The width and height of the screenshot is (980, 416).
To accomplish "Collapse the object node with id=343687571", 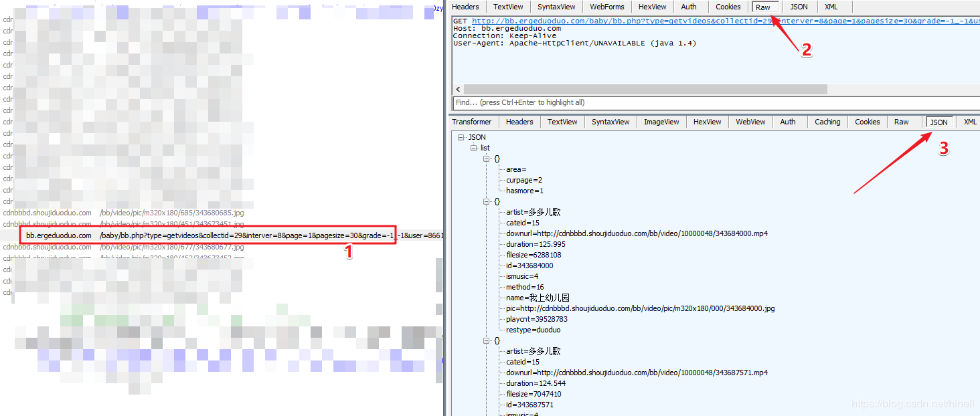I will click(x=486, y=340).
